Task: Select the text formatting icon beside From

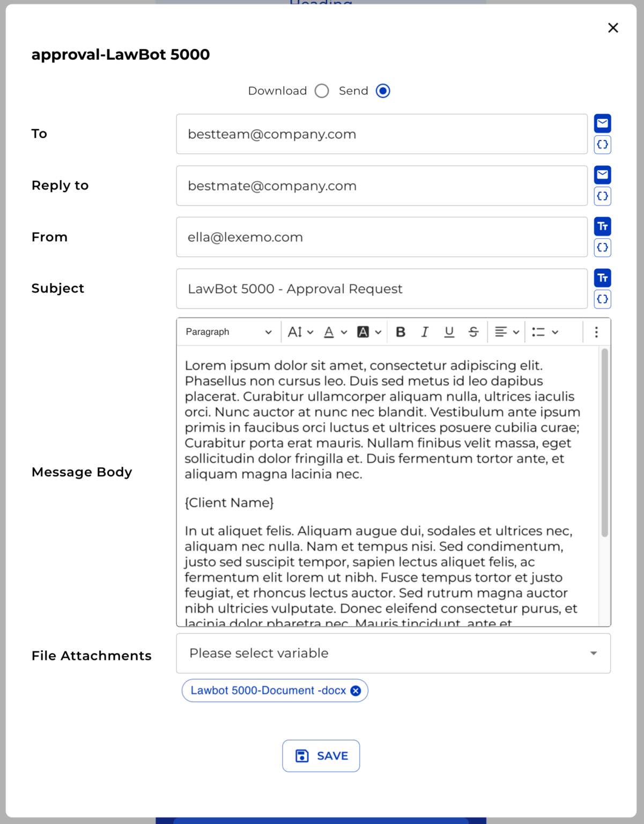Action: tap(602, 226)
